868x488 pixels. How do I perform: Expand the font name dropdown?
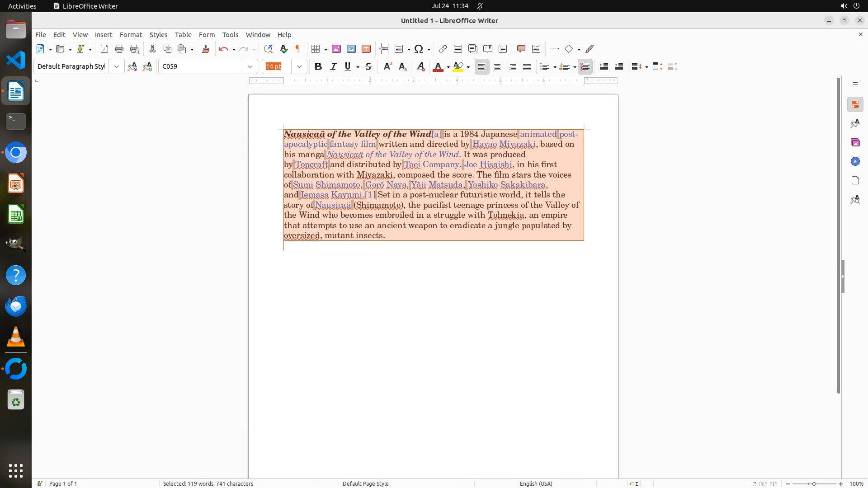pyautogui.click(x=250, y=67)
